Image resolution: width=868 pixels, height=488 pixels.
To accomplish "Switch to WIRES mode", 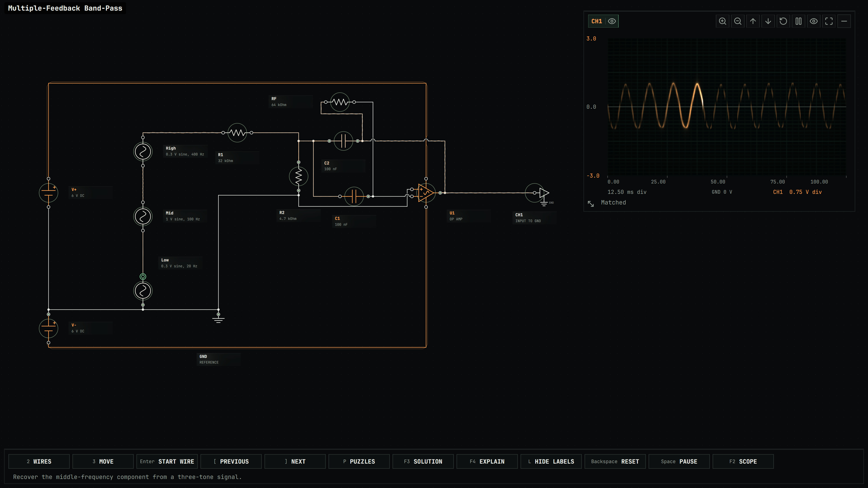I will click(x=39, y=461).
